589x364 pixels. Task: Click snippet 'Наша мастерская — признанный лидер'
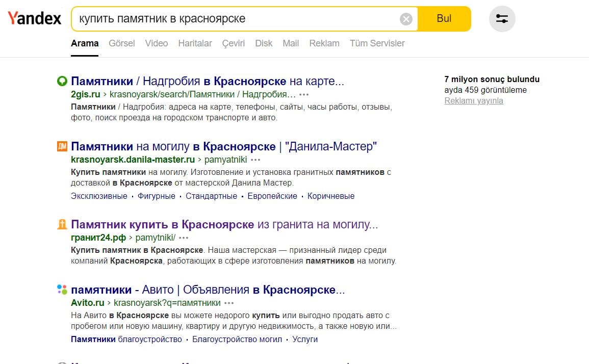[297, 250]
